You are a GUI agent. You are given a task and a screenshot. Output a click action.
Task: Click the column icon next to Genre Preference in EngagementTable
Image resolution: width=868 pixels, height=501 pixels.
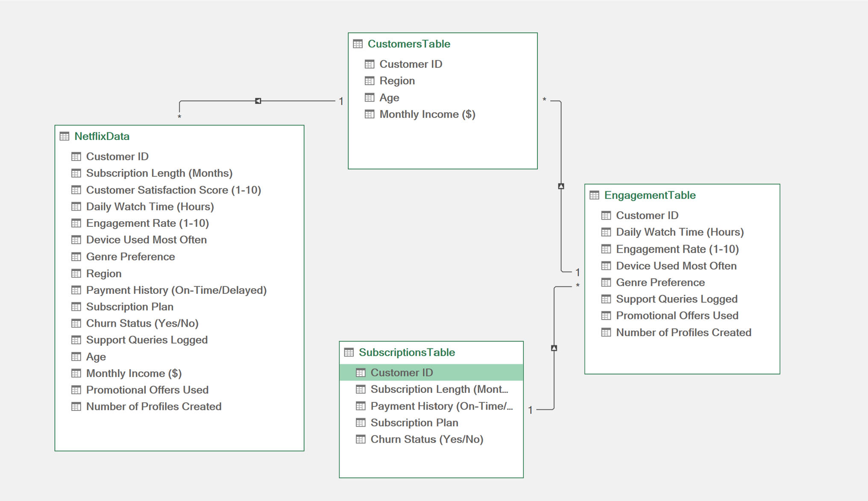(x=606, y=282)
